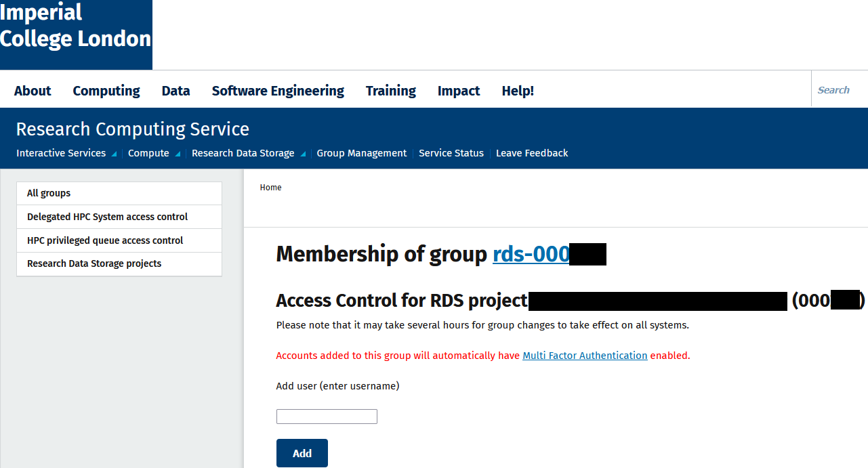
Task: Expand the Interactive Services dropdown arrow
Action: click(114, 154)
